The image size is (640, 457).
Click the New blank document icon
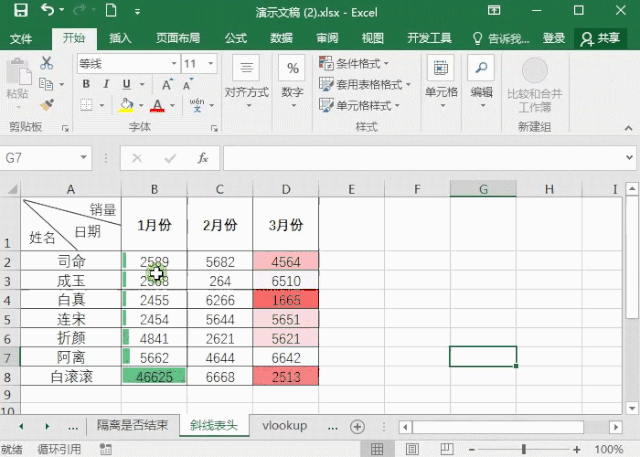coord(111,11)
